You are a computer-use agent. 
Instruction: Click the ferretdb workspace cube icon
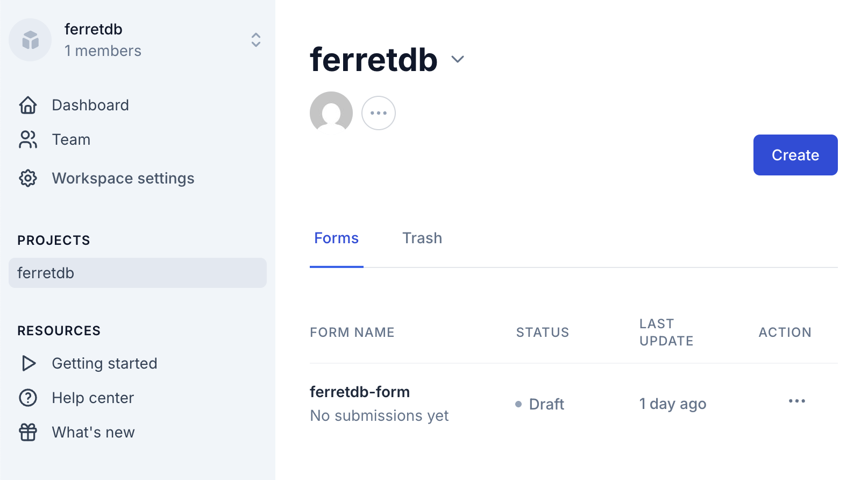click(30, 40)
